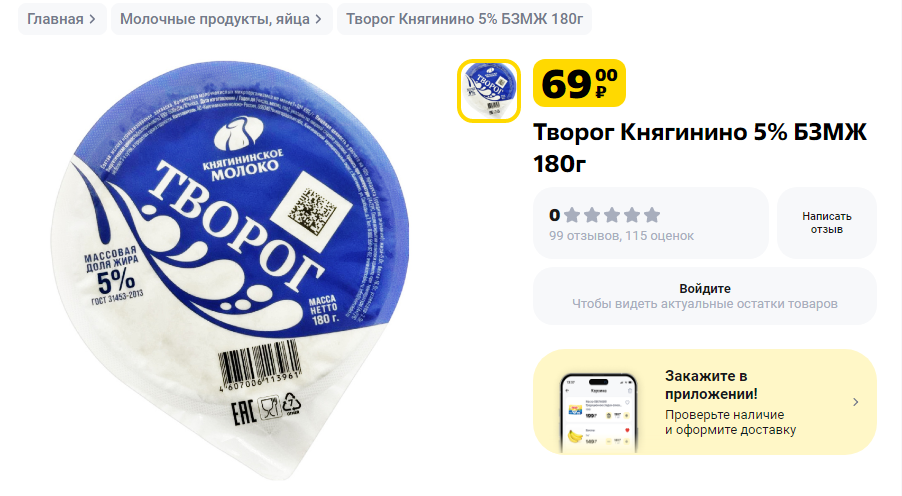Viewport: 902px width, 496px height.
Task: Open the large Творог product photo
Action: [230, 270]
